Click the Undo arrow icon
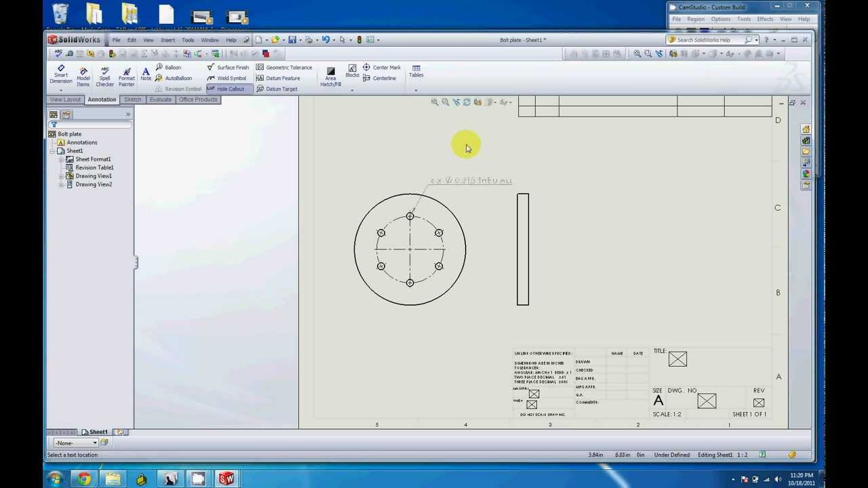The height and width of the screenshot is (488, 868). [x=325, y=39]
